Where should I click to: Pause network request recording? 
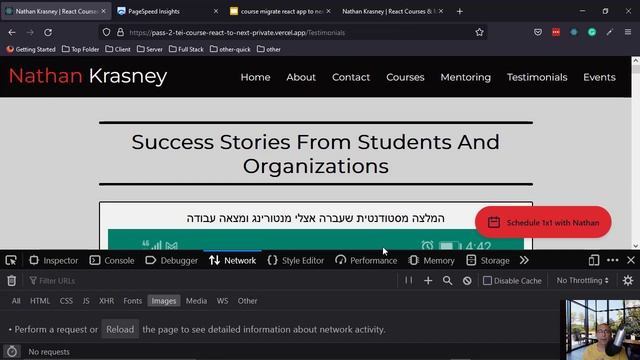point(409,280)
